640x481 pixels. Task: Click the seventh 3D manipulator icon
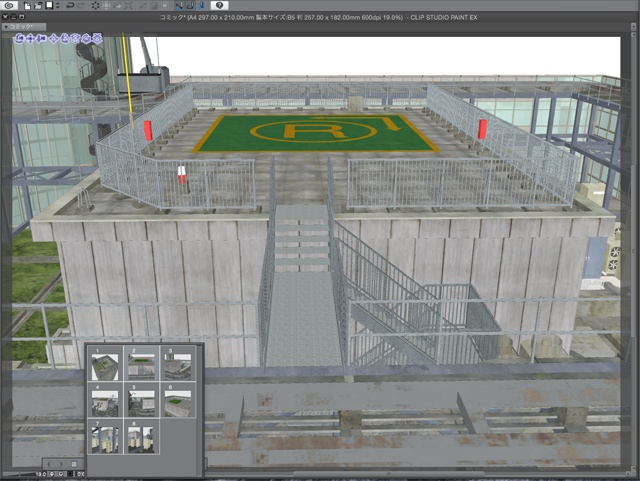pyautogui.click(x=86, y=39)
